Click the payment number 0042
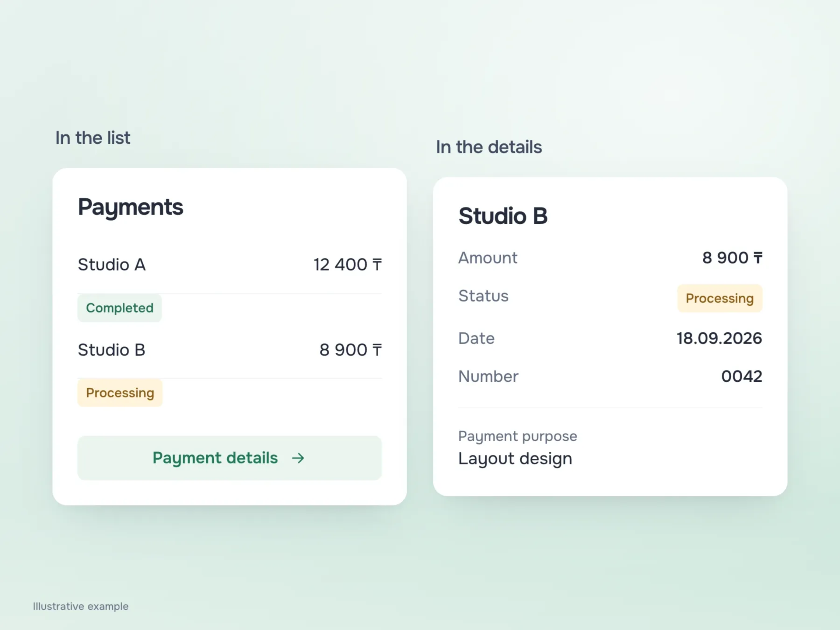The image size is (840, 630). (x=742, y=376)
